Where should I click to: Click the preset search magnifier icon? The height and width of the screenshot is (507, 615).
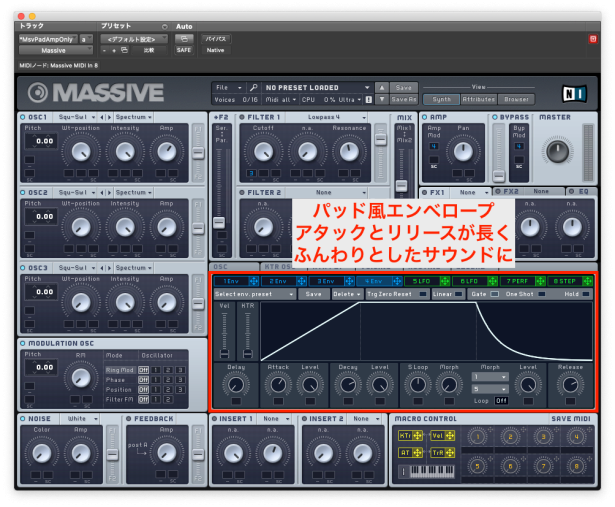click(x=255, y=88)
